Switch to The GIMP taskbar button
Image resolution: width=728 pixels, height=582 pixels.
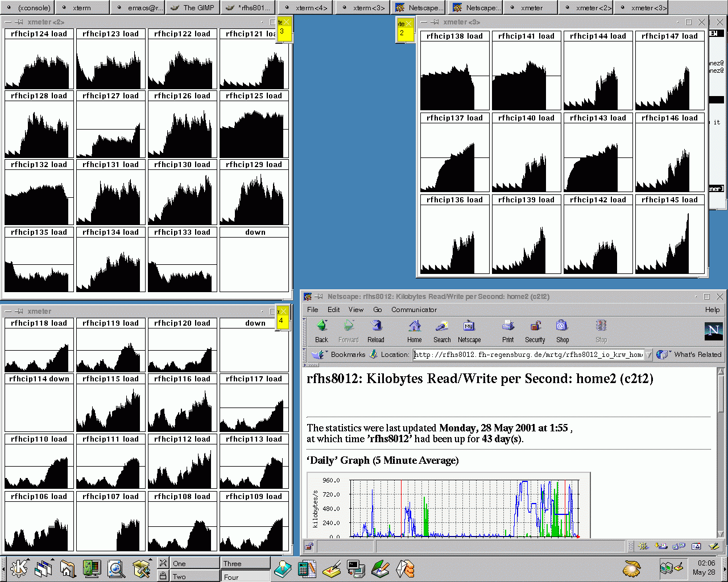(x=193, y=8)
